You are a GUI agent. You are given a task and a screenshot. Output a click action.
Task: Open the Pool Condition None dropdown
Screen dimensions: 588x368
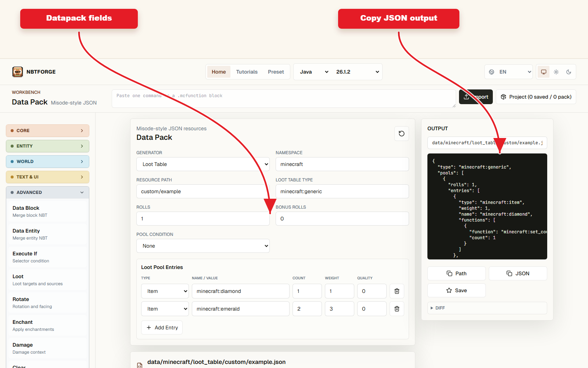pyautogui.click(x=203, y=246)
